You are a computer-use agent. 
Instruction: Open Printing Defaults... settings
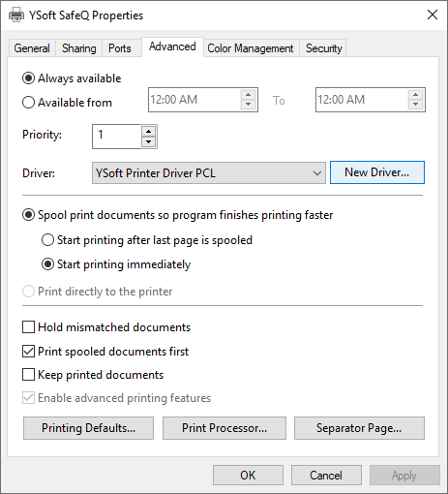pos(88,428)
